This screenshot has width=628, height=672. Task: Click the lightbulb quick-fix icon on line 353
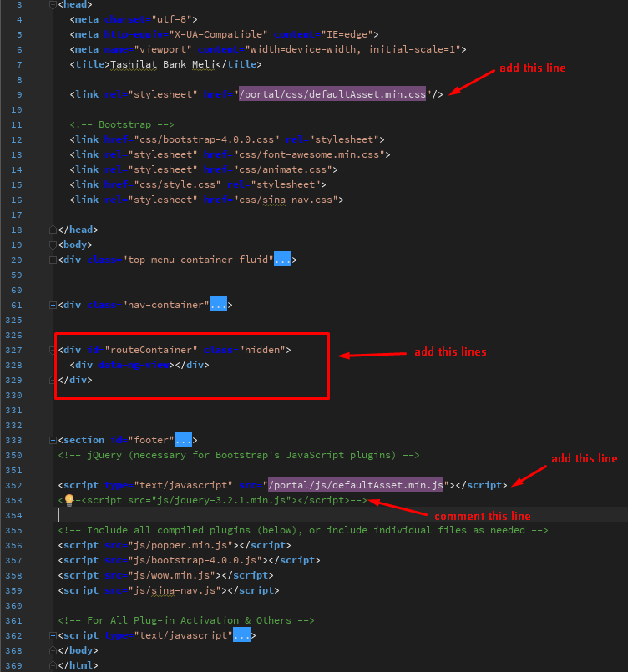(69, 500)
